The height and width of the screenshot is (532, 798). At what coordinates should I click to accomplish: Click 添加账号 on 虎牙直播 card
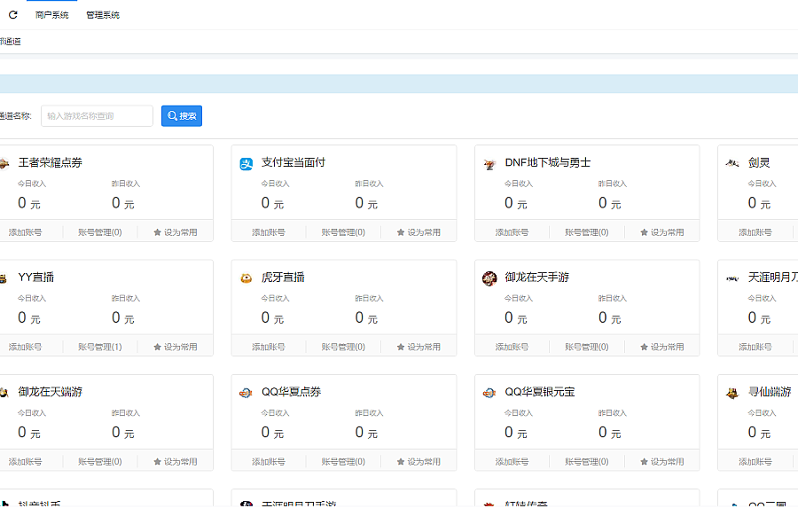click(x=268, y=347)
